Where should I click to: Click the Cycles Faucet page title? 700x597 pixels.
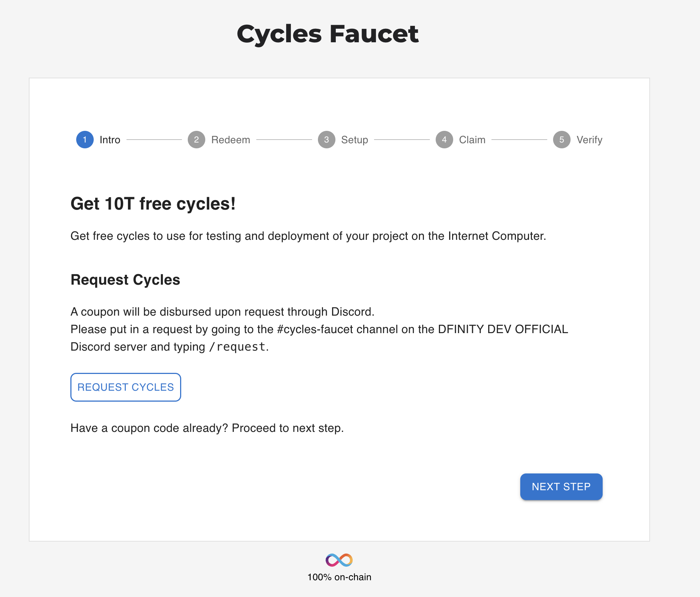point(328,34)
